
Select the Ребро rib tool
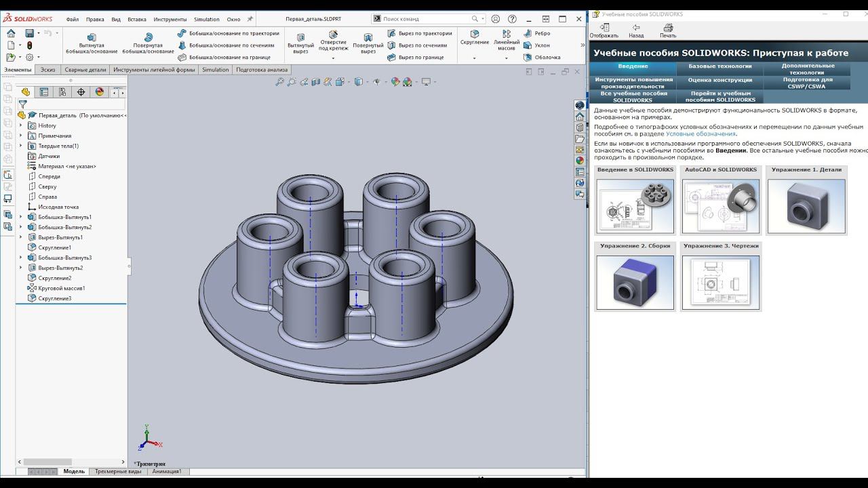[536, 33]
